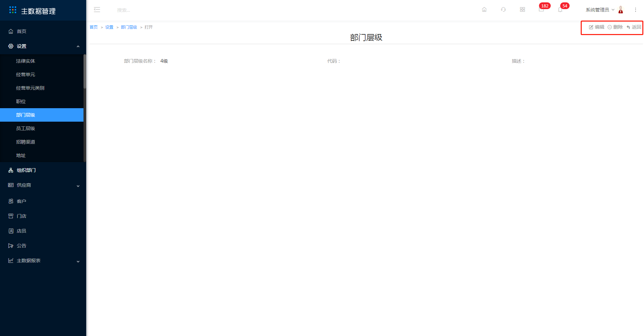644x336 pixels.
Task: Open 公告 in sidebar
Action: (x=43, y=246)
